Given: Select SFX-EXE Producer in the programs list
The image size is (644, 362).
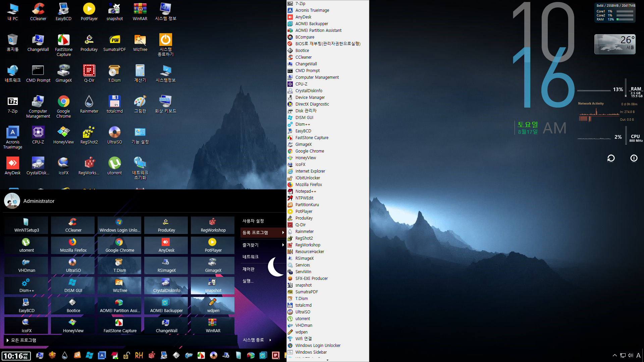Looking at the screenshot, I should 328,279.
